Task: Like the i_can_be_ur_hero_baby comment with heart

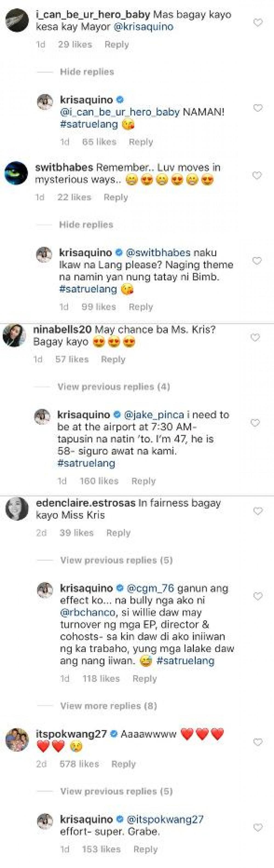Action: 258,22
